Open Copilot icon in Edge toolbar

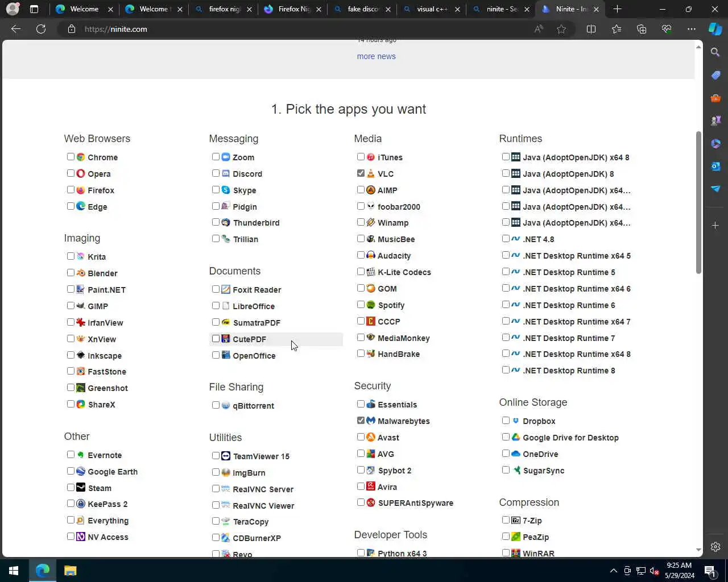point(715,29)
